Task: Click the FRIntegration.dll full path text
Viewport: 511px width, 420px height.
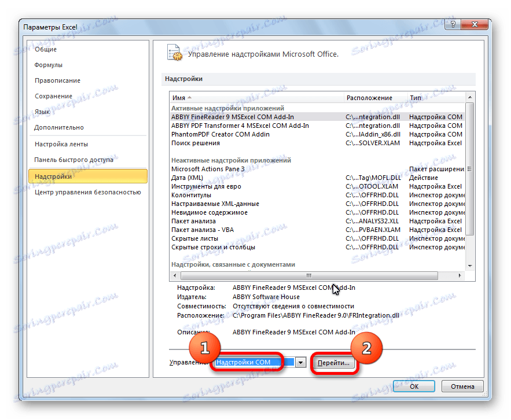Action: coord(316,315)
